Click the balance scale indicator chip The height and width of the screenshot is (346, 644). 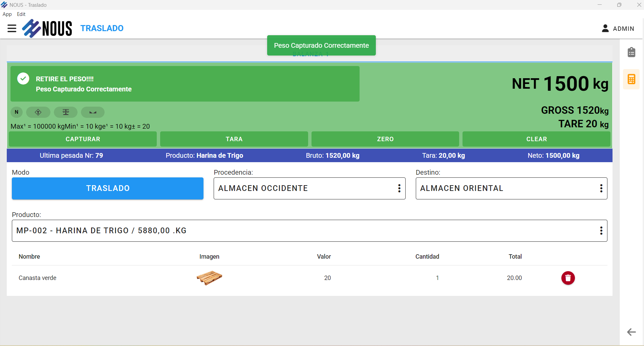pyautogui.click(x=66, y=112)
